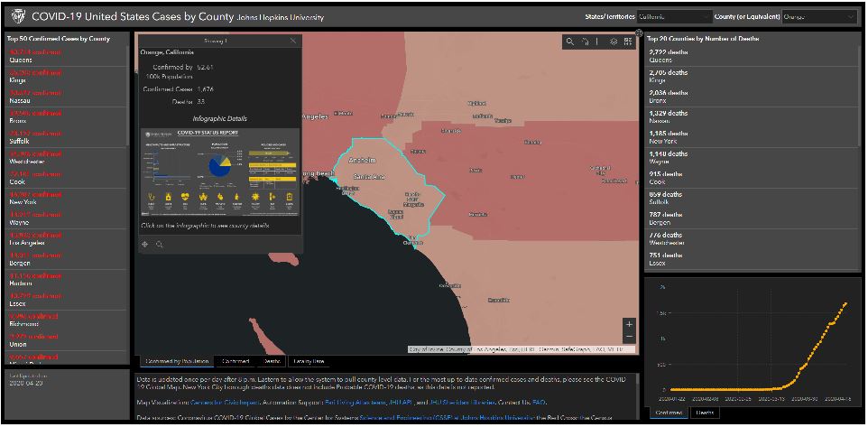Image resolution: width=868 pixels, height=427 pixels.
Task: Zoom in the map with plus button
Action: [x=629, y=324]
